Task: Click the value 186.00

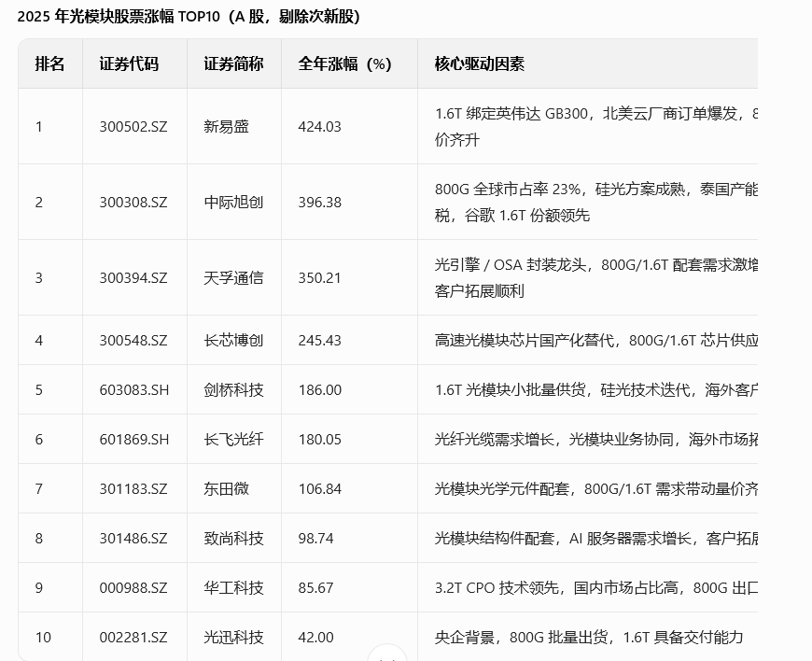Action: [x=319, y=389]
